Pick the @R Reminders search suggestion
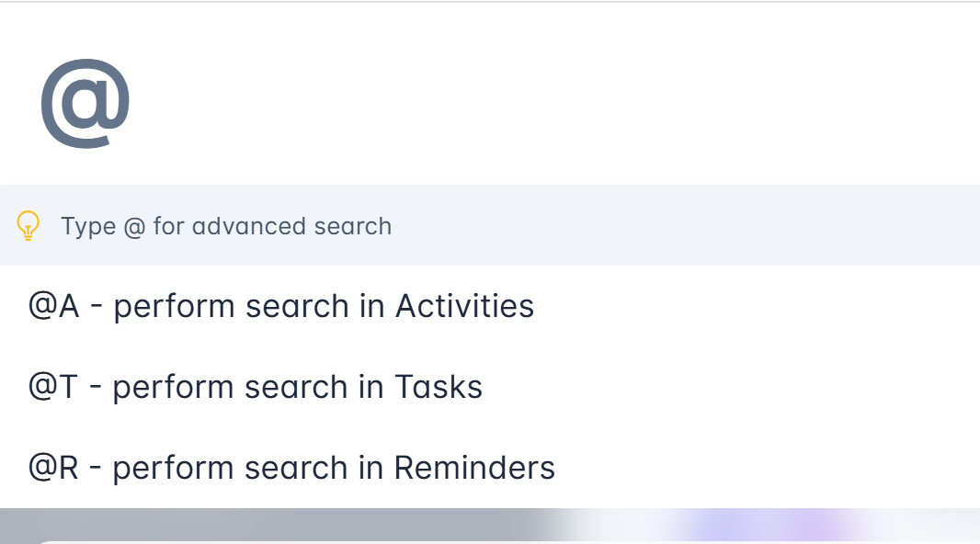Screen dimensions: 980x544 click(291, 468)
